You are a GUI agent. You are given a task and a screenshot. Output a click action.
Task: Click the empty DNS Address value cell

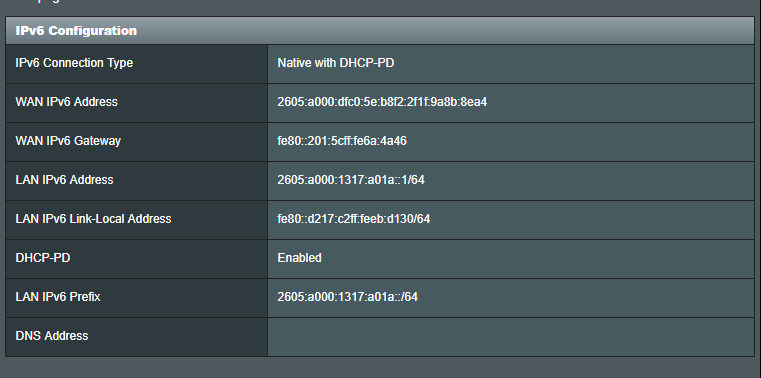click(x=511, y=337)
